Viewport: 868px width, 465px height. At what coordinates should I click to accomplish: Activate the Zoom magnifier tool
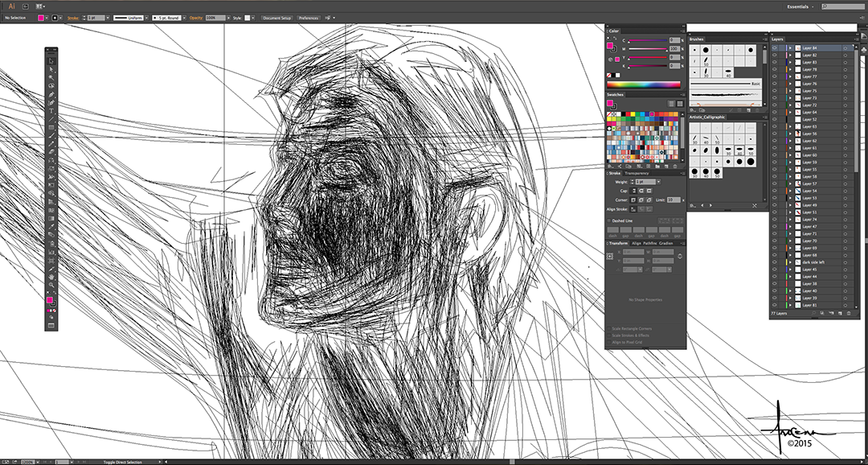51,285
